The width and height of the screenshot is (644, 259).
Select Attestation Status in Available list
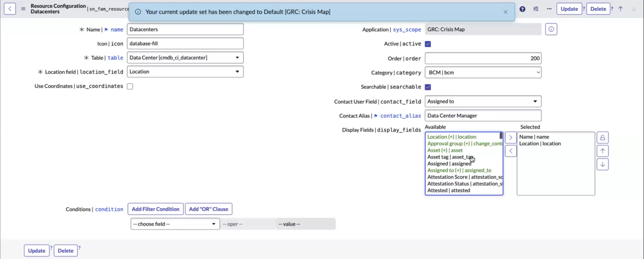point(464,184)
